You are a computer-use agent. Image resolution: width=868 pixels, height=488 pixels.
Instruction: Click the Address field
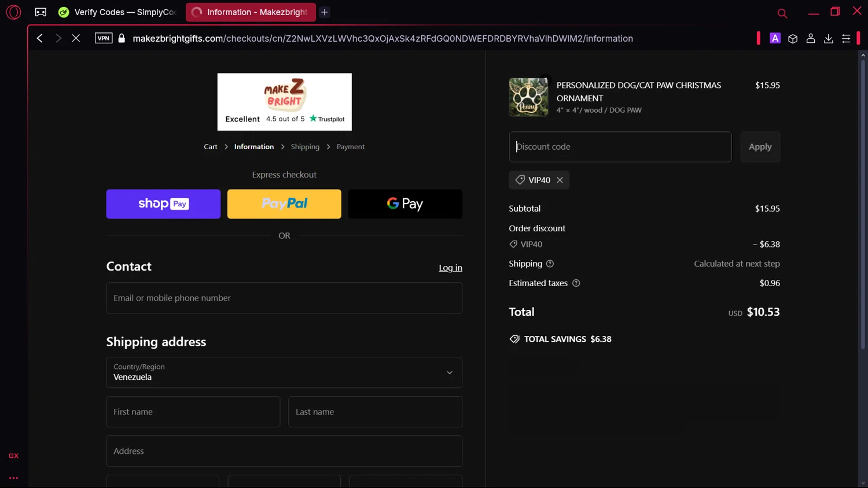[x=284, y=451]
